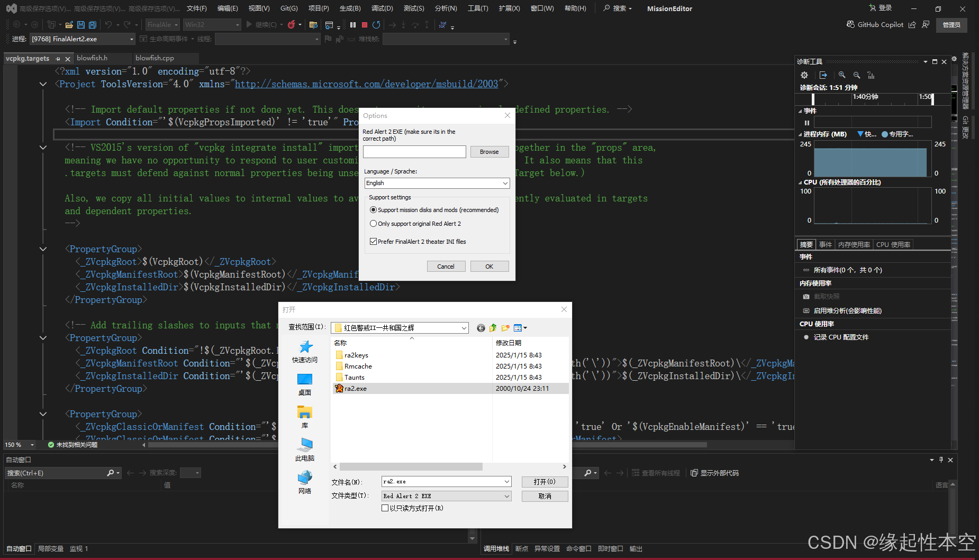This screenshot has width=979, height=560.
Task: Click the reset view chart icon
Action: [x=871, y=75]
